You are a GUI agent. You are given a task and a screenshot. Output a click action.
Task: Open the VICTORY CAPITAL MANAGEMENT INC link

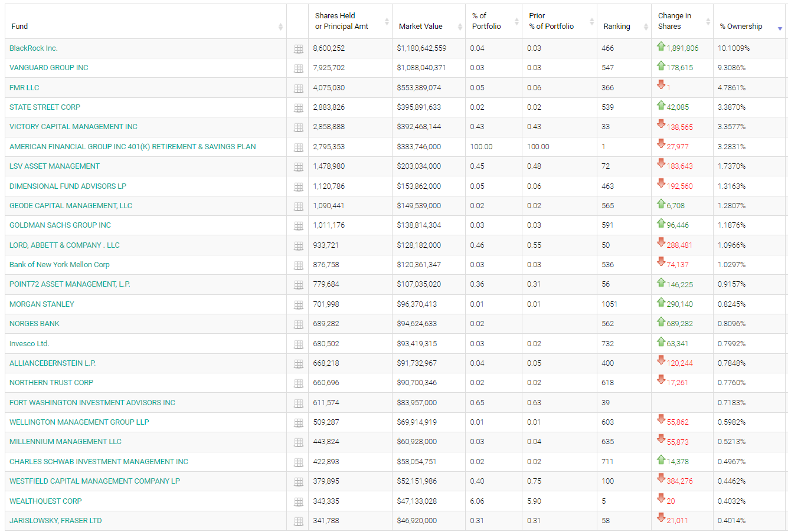[x=73, y=127]
